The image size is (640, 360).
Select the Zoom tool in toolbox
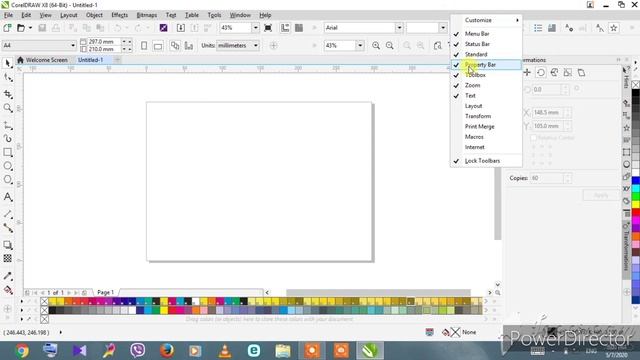[x=8, y=108]
